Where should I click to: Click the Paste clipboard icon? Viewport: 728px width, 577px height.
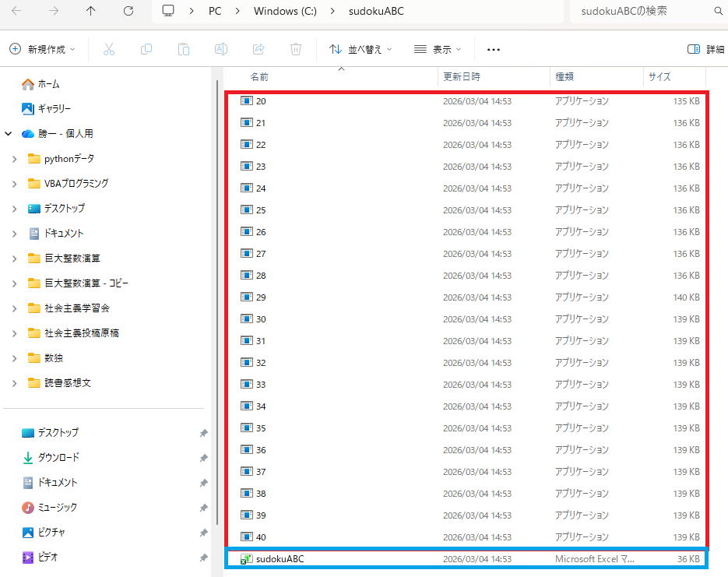184,49
